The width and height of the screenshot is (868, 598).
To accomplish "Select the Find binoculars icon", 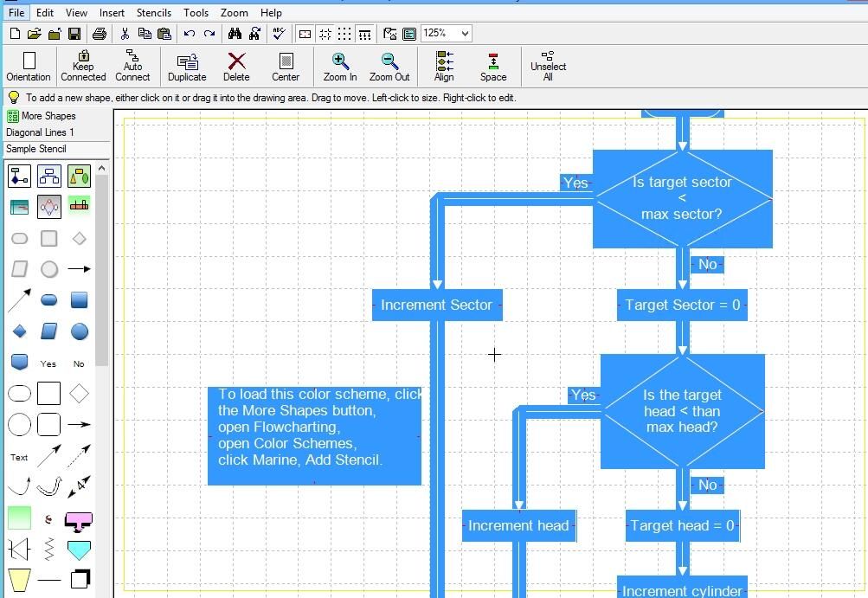I will (x=236, y=34).
